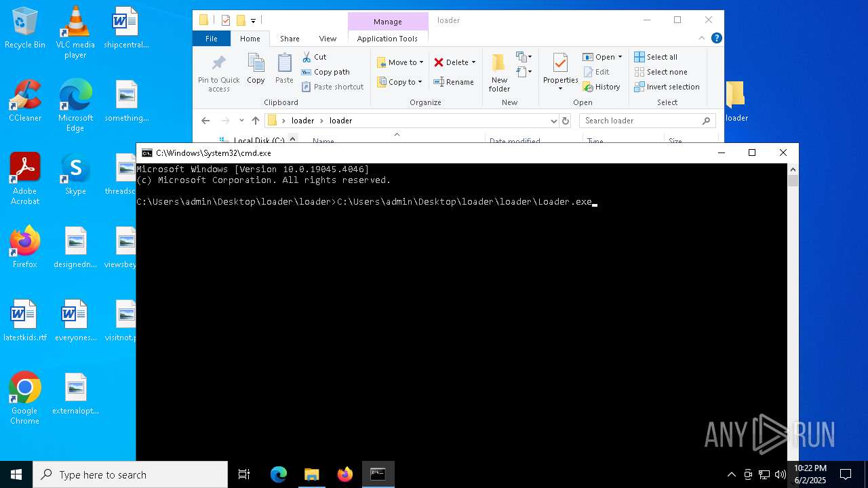This screenshot has width=868, height=488.
Task: Open recent locations dropdown in Explorer
Action: (241, 121)
